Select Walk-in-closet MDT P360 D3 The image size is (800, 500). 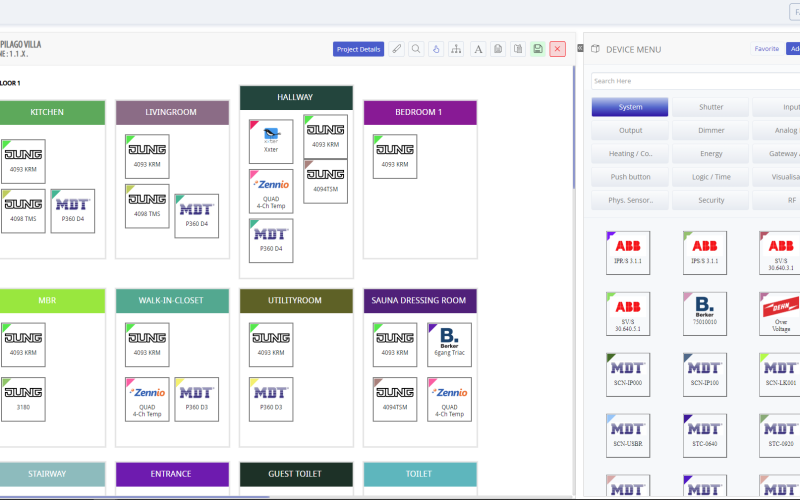196,399
